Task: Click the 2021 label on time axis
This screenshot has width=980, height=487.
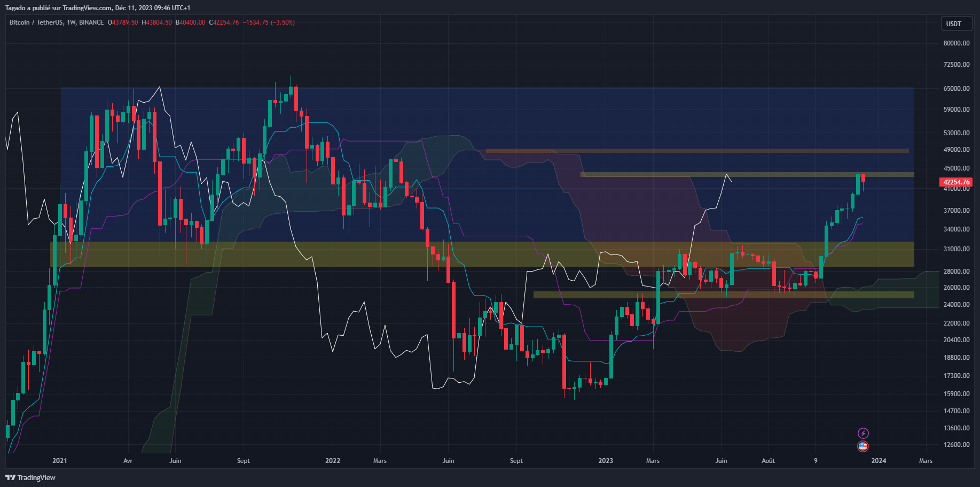Action: click(60, 461)
